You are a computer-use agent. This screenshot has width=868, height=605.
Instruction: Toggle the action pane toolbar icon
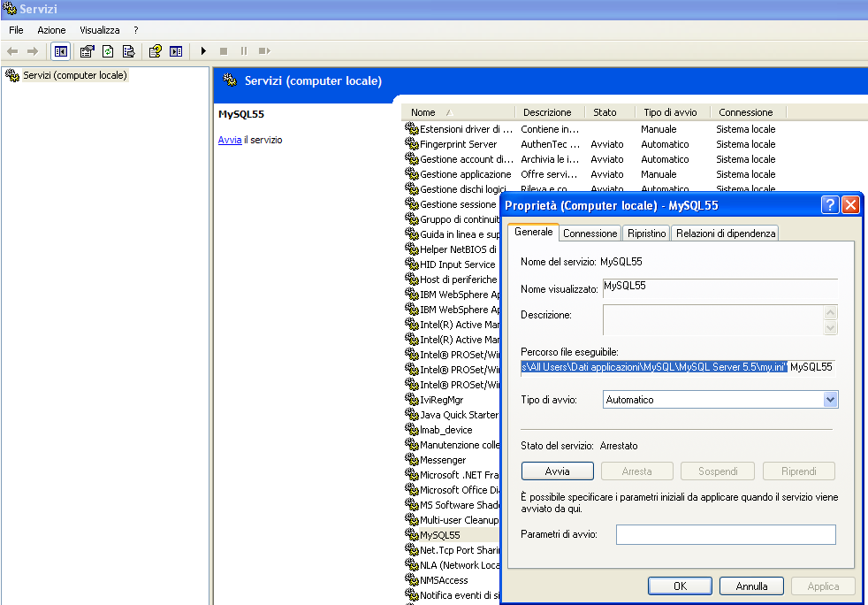click(176, 51)
